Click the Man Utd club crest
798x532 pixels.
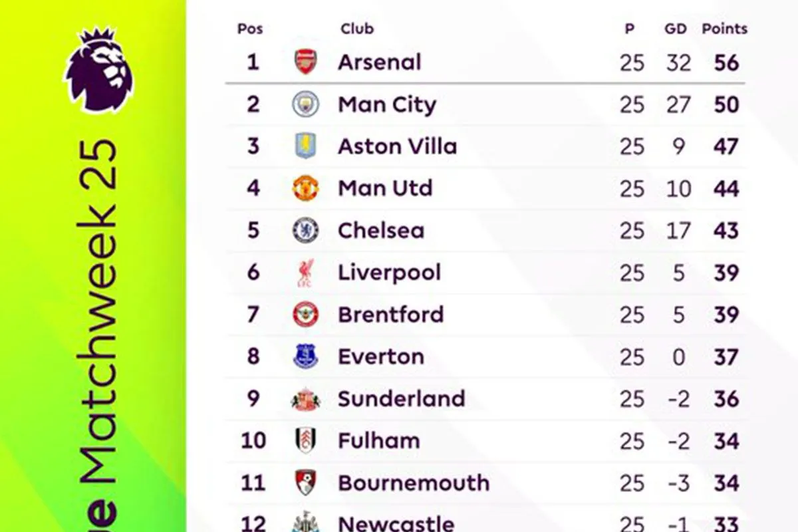pyautogui.click(x=306, y=188)
